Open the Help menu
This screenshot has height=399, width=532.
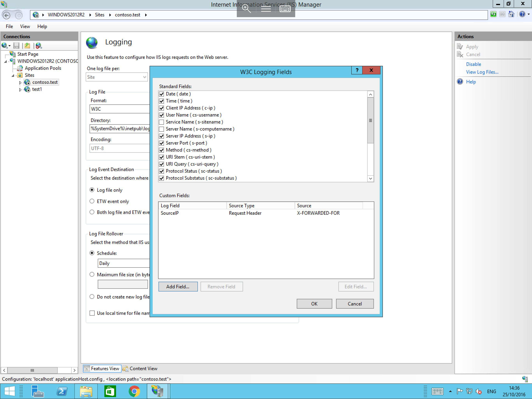click(42, 26)
